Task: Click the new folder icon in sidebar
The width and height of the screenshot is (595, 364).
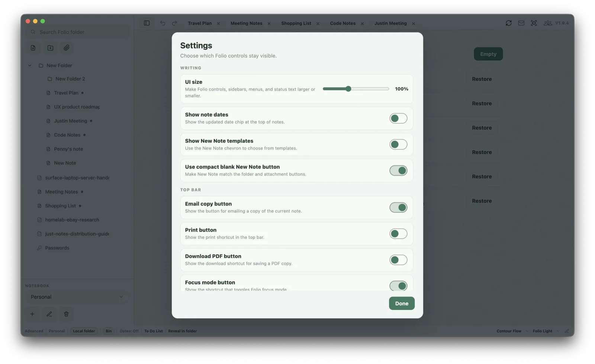Action: pos(50,48)
